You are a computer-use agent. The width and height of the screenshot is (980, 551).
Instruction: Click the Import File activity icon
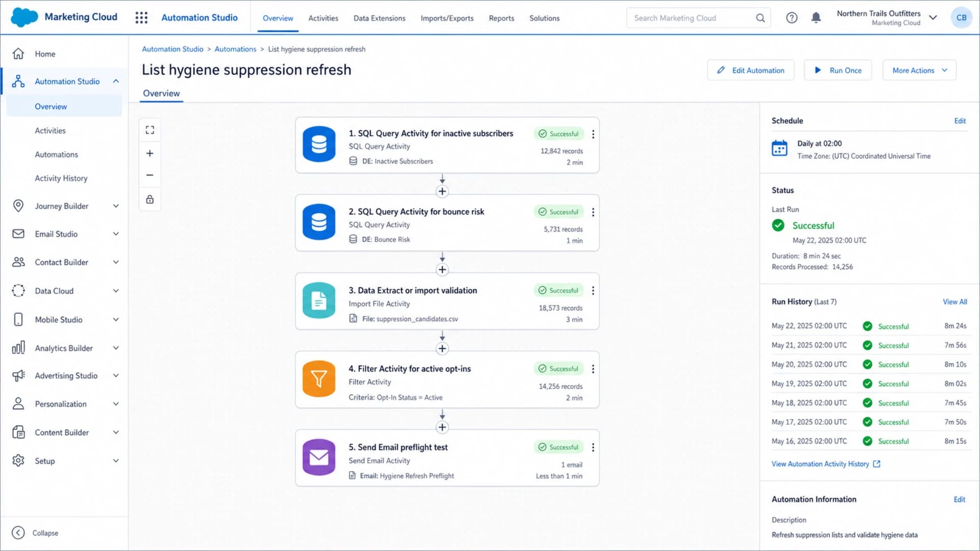click(x=319, y=301)
